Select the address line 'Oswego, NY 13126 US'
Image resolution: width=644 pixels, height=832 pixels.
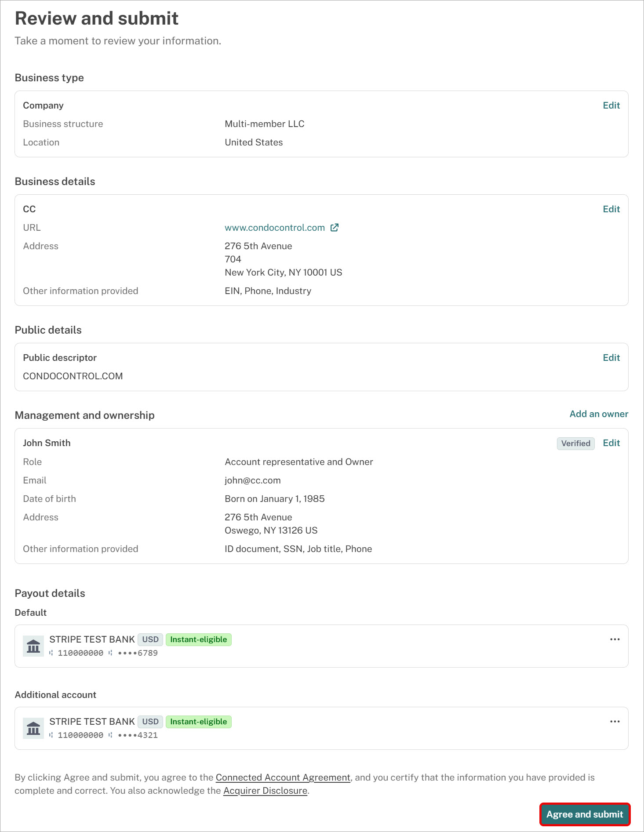pos(271,530)
